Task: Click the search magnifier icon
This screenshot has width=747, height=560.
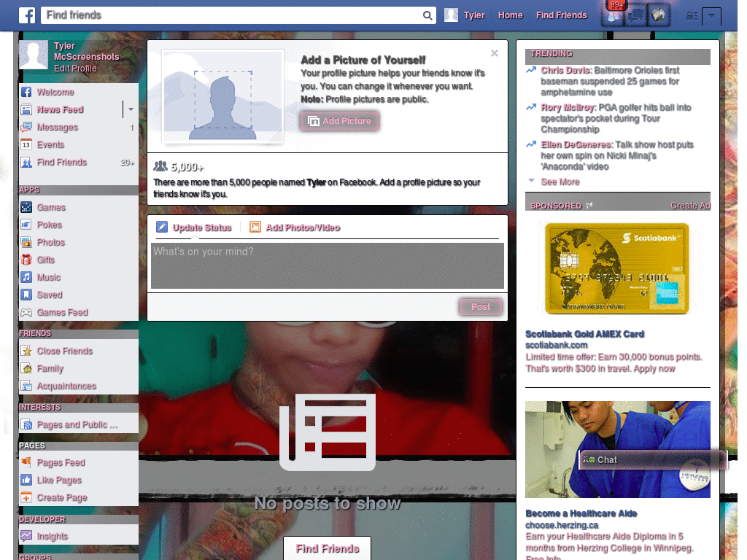Action: coord(427,16)
